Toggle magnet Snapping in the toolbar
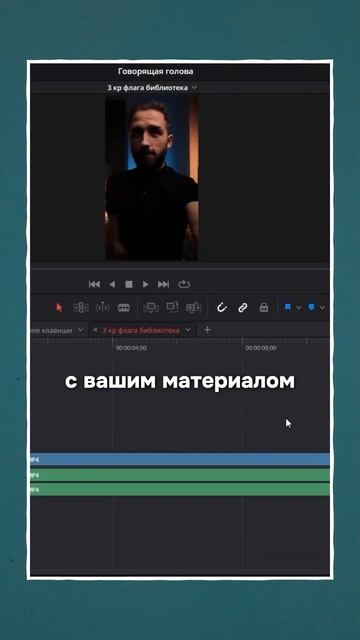The height and width of the screenshot is (640, 360). click(x=221, y=307)
